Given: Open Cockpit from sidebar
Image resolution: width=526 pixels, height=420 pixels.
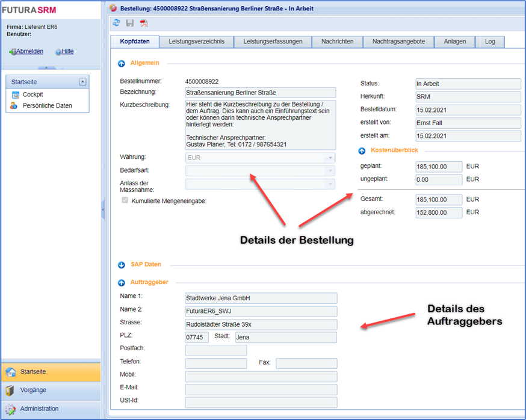Looking at the screenshot, I should [32, 94].
